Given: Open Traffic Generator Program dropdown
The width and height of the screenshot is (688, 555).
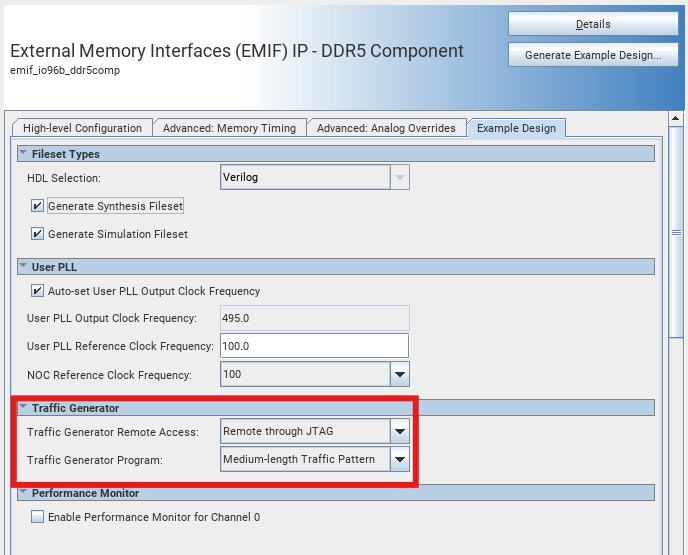Looking at the screenshot, I should point(400,460).
